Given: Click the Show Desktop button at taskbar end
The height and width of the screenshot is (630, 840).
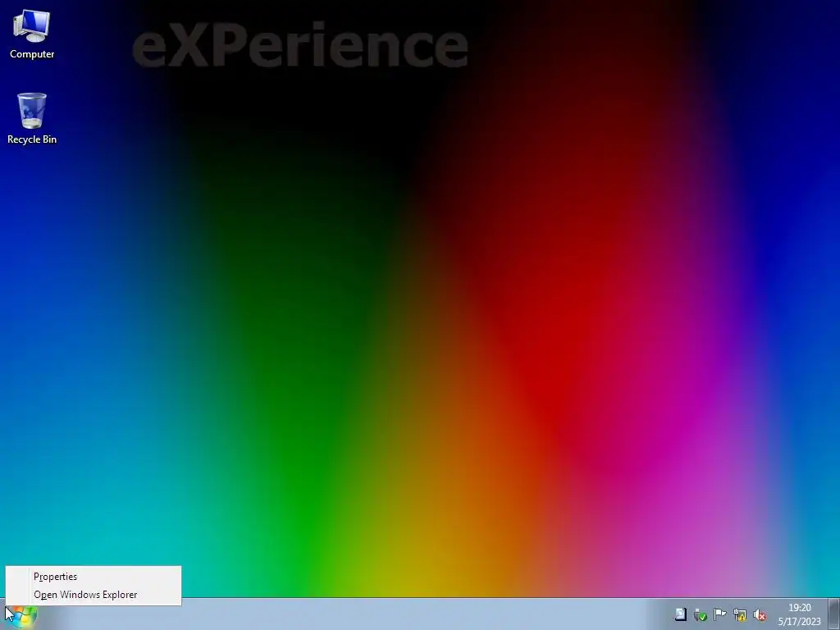Looking at the screenshot, I should [834, 614].
